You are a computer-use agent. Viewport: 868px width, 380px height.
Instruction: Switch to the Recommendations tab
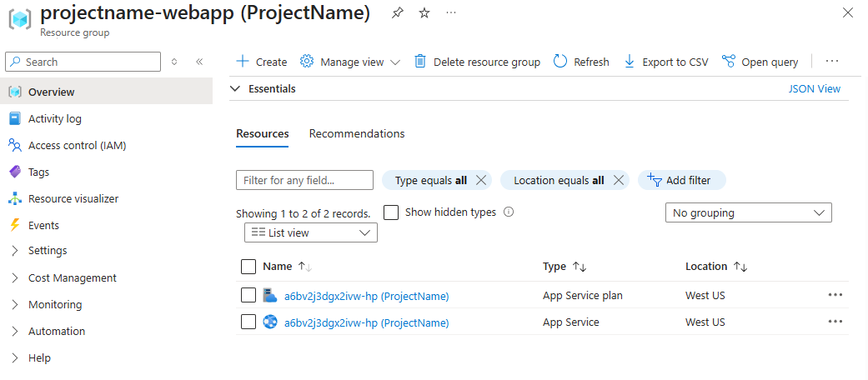(x=357, y=134)
